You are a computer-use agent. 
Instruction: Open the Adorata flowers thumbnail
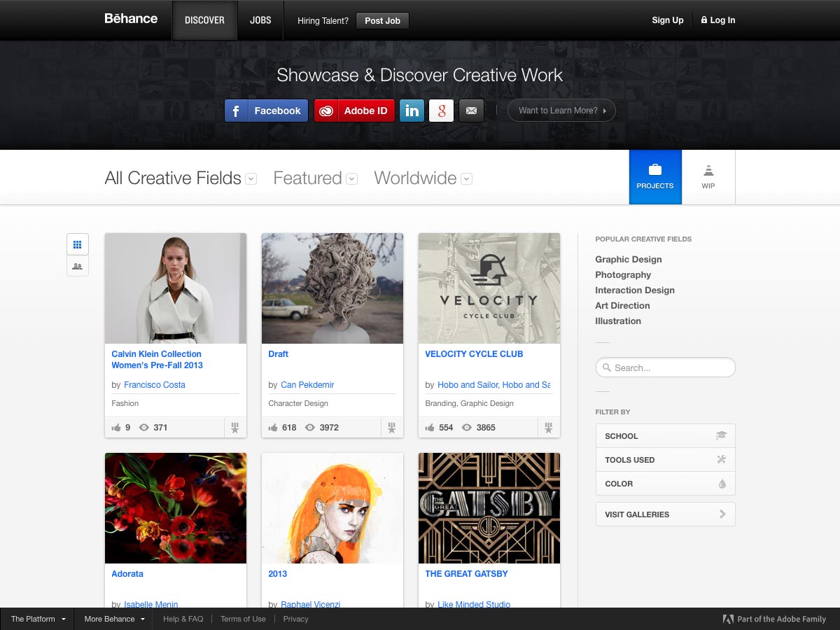176,508
